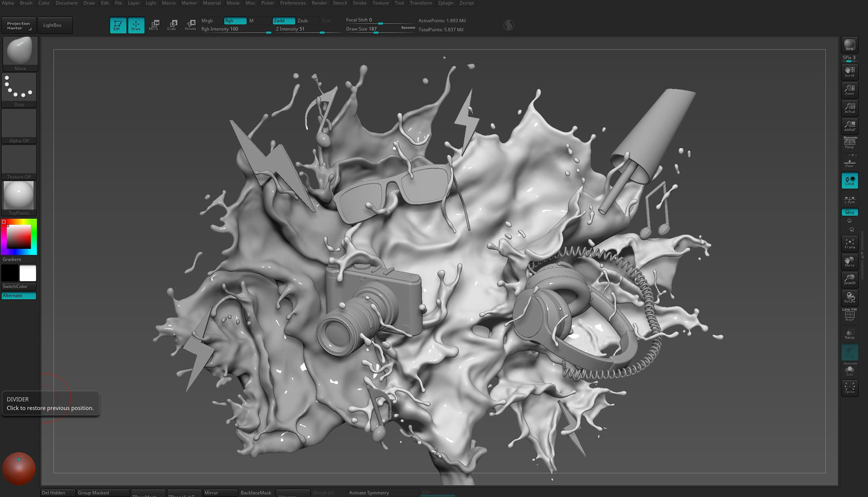Select the Zoom3D navigation icon
Image resolution: width=868 pixels, height=497 pixels.
849,279
